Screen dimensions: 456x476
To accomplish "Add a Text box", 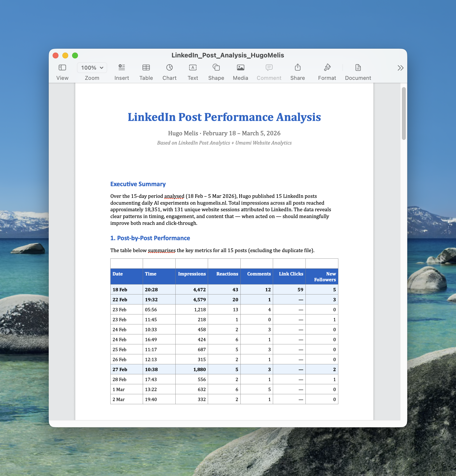I will click(193, 68).
